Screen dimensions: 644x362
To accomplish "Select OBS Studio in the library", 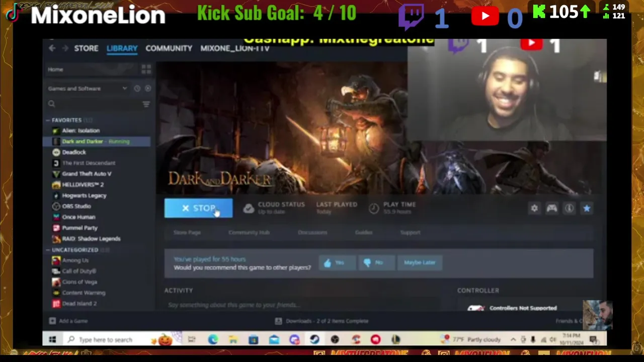I will [x=76, y=206].
